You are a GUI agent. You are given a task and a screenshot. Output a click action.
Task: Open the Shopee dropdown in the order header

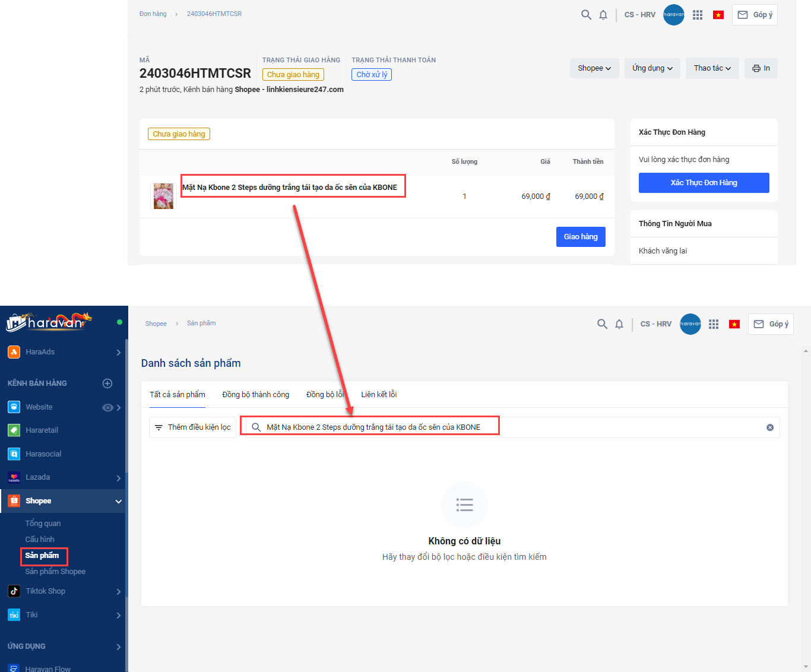594,68
